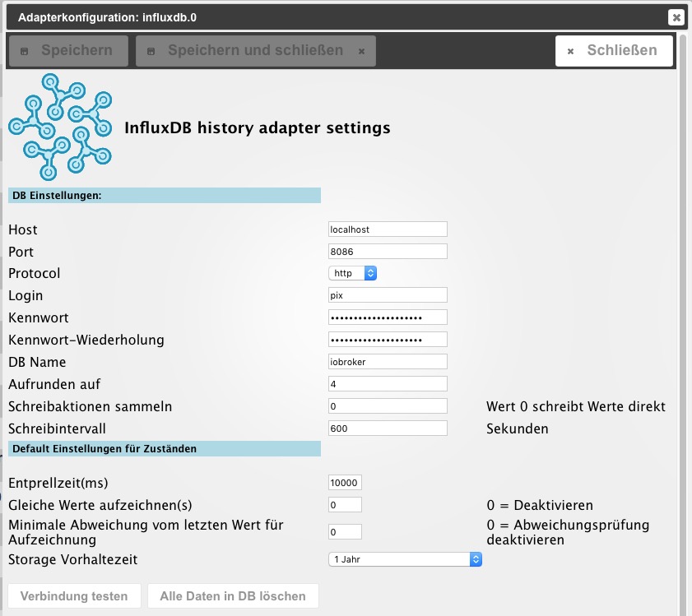Click the Protocol label

tap(34, 273)
